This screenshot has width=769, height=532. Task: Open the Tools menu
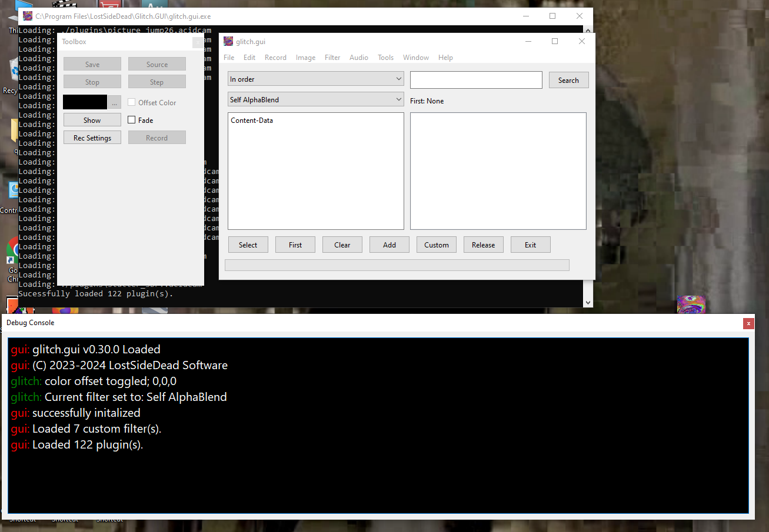pos(385,58)
